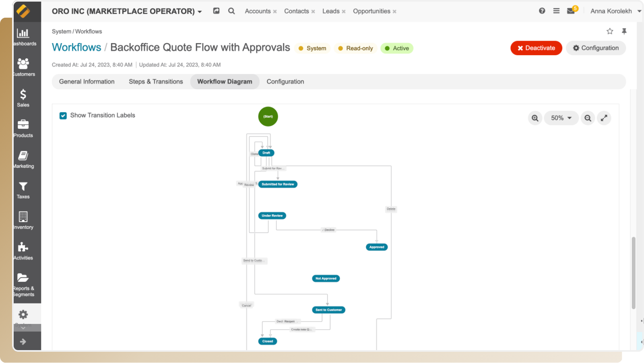
Task: Close the Leads pinned tab
Action: (x=344, y=12)
